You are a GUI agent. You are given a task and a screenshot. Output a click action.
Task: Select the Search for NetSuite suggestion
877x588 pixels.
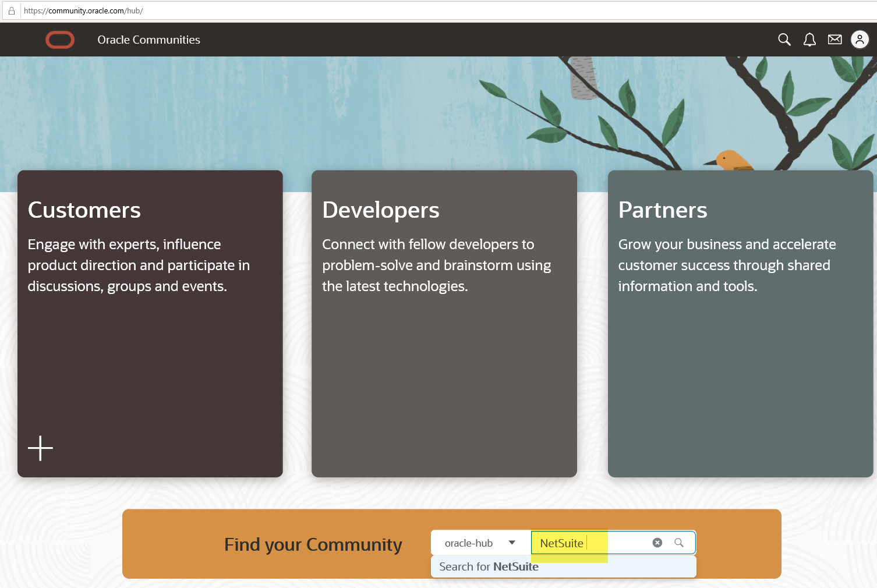[564, 566]
